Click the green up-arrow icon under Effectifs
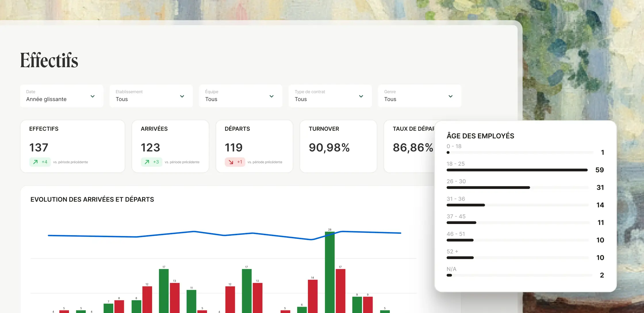The height and width of the screenshot is (313, 644). [35, 162]
